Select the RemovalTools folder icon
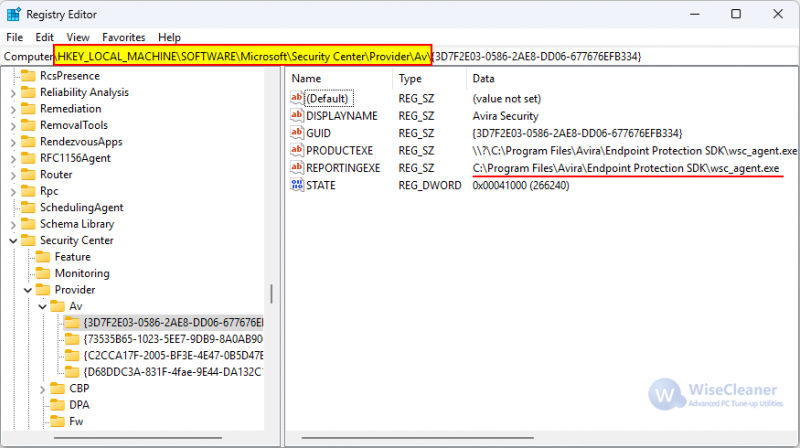The height and width of the screenshot is (448, 800). click(28, 125)
